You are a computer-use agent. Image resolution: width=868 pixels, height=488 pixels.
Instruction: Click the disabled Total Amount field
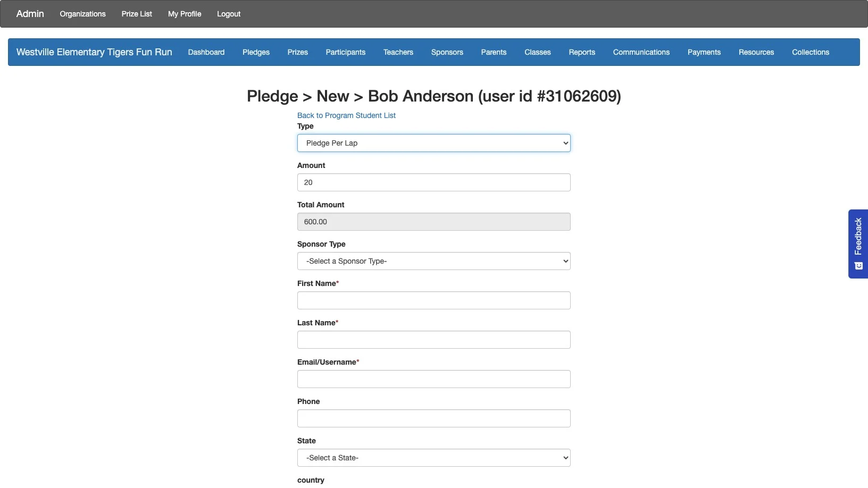coord(434,222)
